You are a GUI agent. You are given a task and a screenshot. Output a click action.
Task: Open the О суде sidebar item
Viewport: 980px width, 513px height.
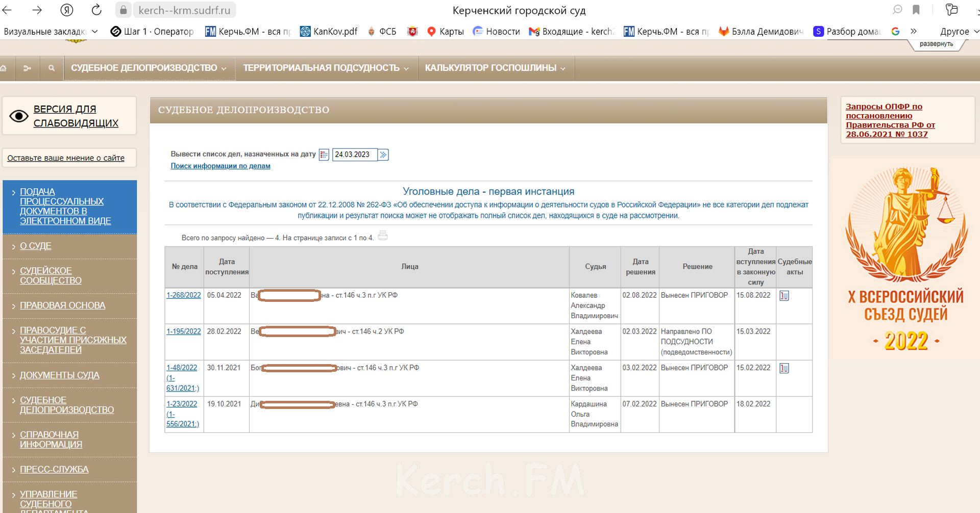pos(36,246)
